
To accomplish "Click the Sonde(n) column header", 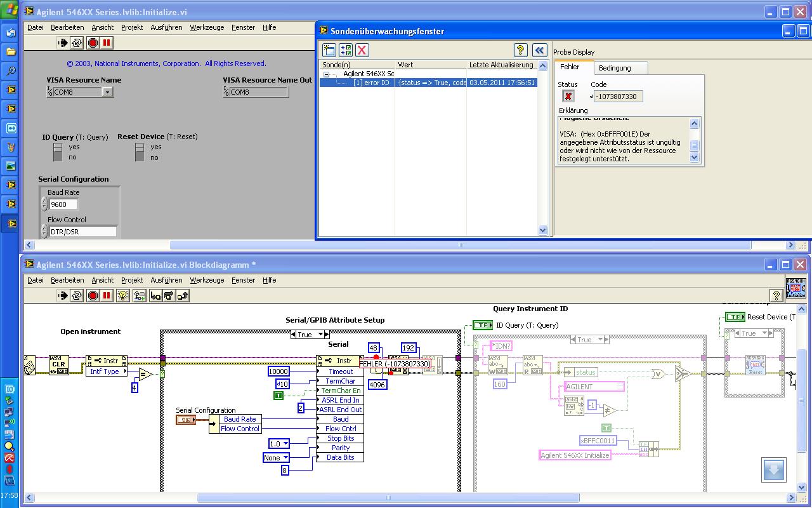I will click(358, 65).
